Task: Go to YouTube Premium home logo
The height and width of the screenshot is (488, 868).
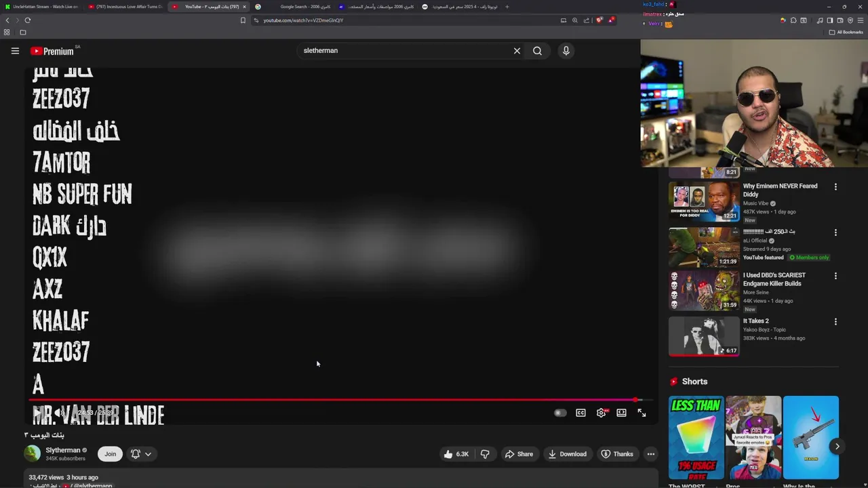Action: 52,51
